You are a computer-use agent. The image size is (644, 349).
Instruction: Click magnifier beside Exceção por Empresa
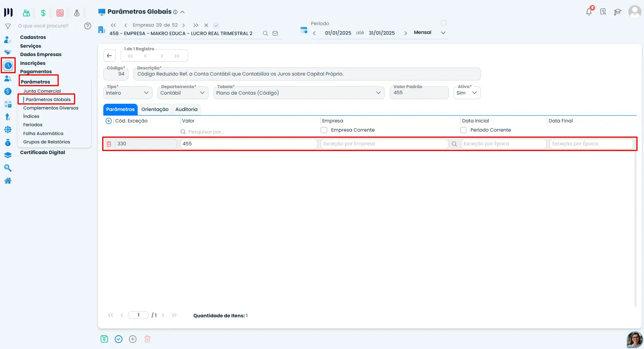(454, 144)
